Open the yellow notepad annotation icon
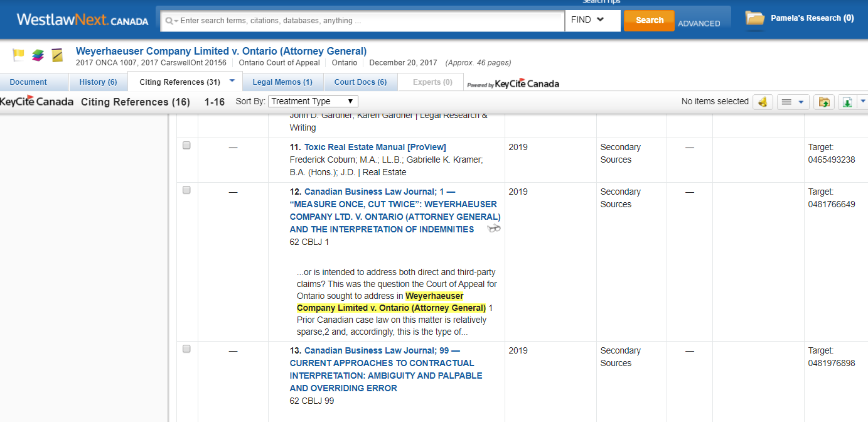The image size is (868, 422). [x=57, y=55]
